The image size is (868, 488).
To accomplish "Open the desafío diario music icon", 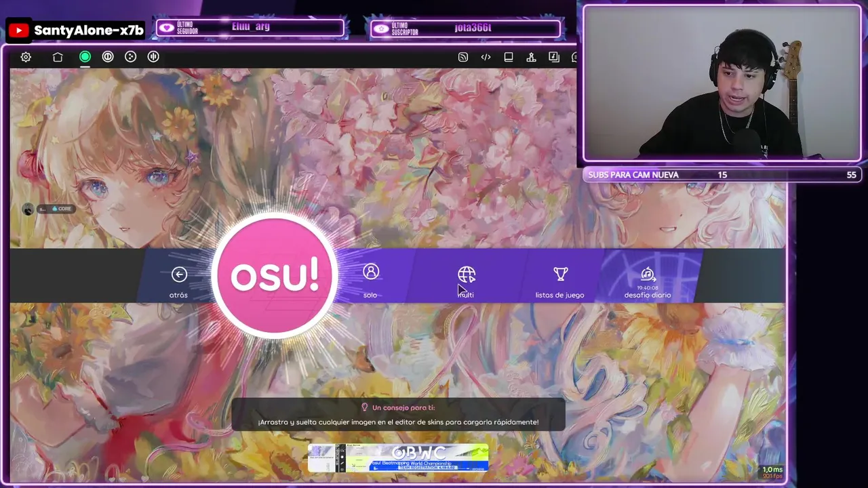I will coord(648,274).
